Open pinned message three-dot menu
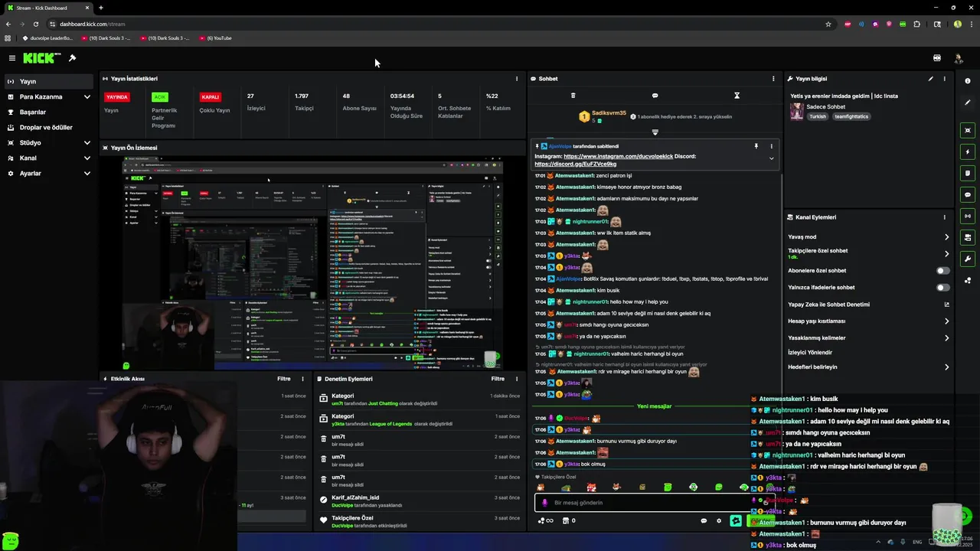The image size is (980, 551). click(x=771, y=146)
